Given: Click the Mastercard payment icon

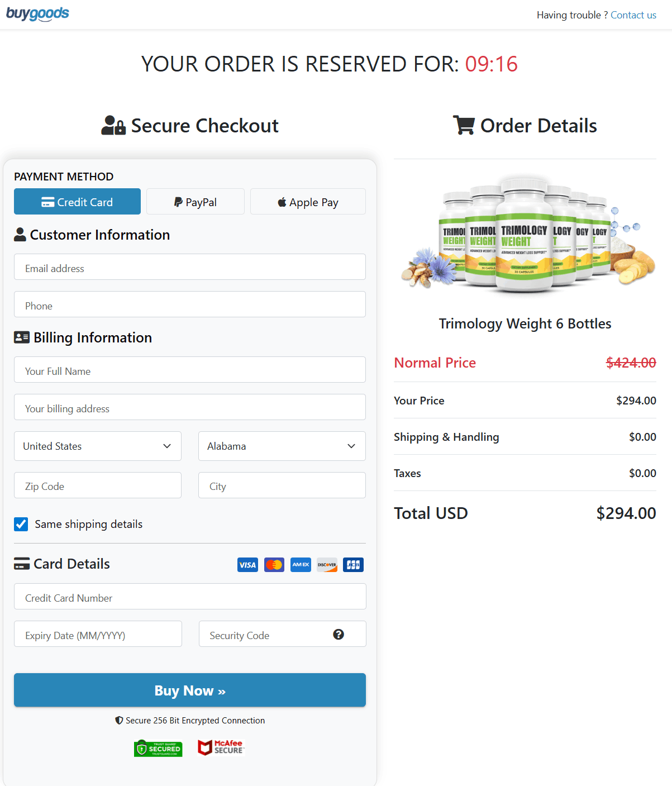Looking at the screenshot, I should (274, 565).
